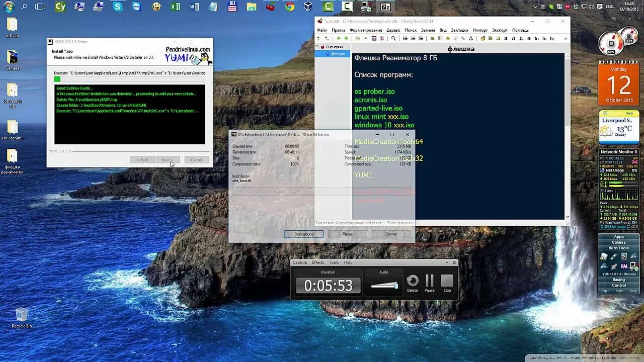Open the Правка menu

[x=338, y=30]
